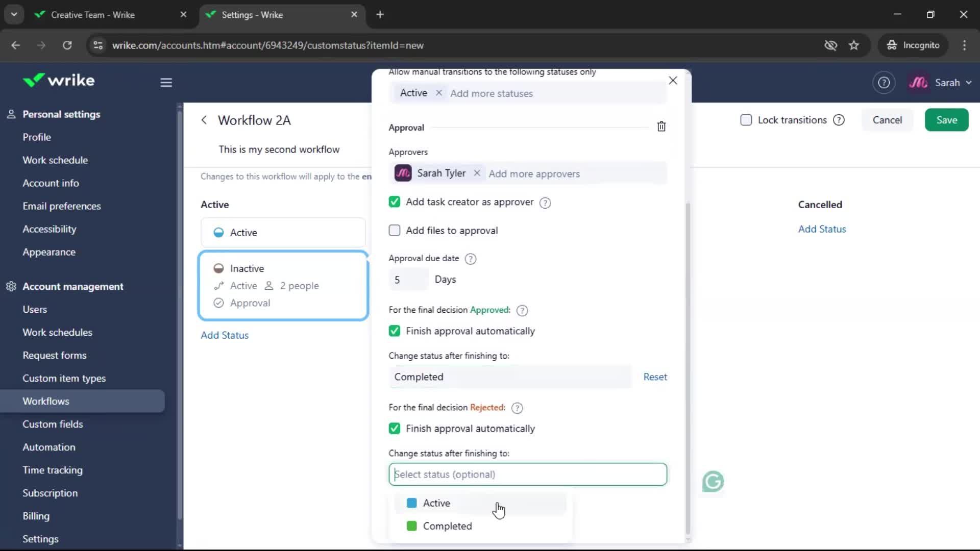Image resolution: width=980 pixels, height=551 pixels.
Task: Close the Creative Team - Wrike tab
Action: 183,14
